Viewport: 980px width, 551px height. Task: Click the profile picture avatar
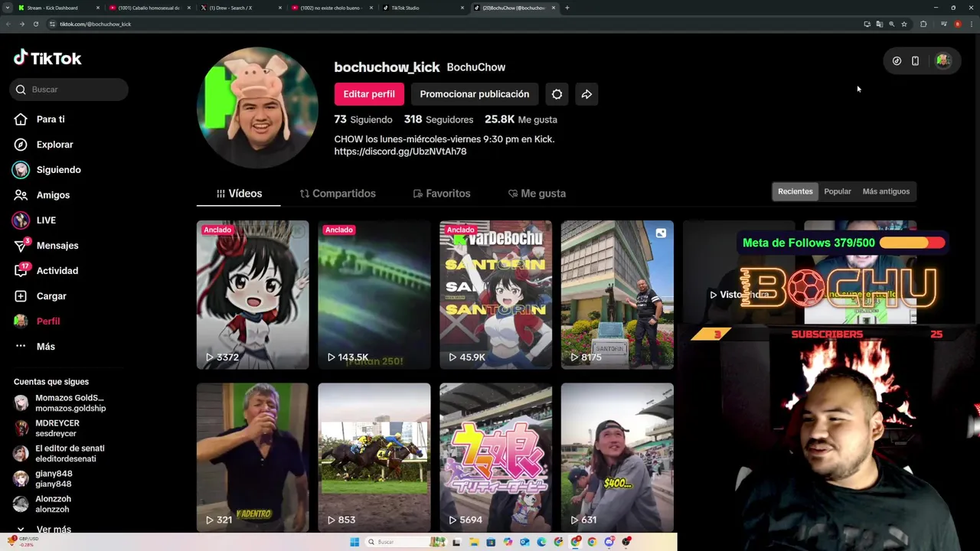click(x=257, y=108)
